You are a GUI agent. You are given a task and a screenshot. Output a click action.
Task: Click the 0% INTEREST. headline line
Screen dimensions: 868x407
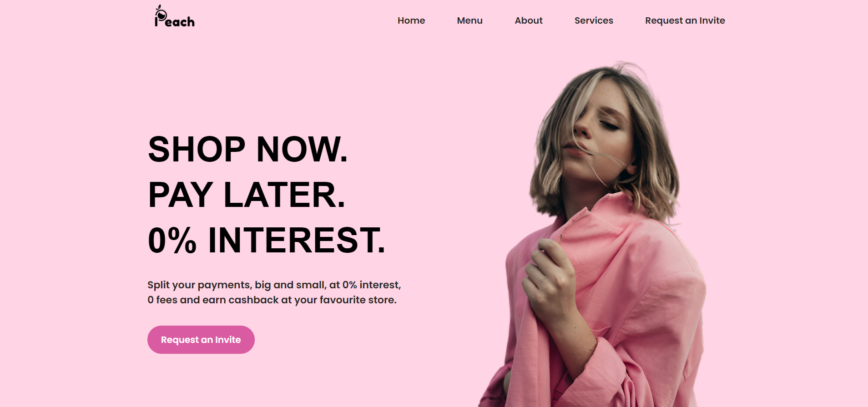tap(267, 240)
